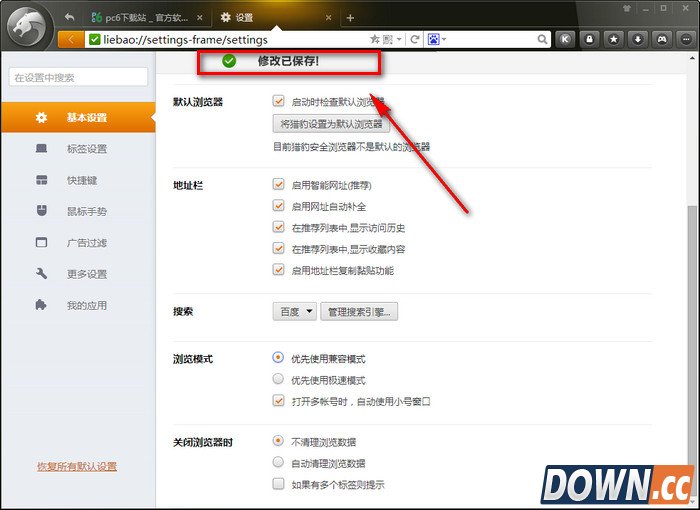700x510 pixels.
Task: Toggle 启动时检查默认浏览器 checkbox
Action: [x=278, y=101]
